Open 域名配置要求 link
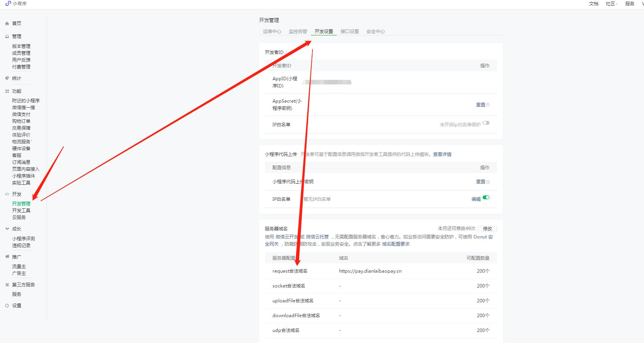644x343 pixels. click(395, 244)
